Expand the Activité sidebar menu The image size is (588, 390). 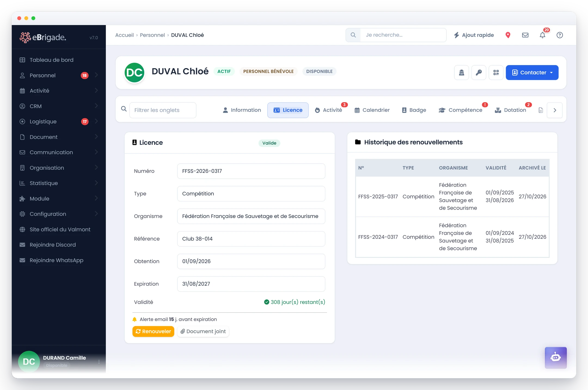pyautogui.click(x=59, y=91)
